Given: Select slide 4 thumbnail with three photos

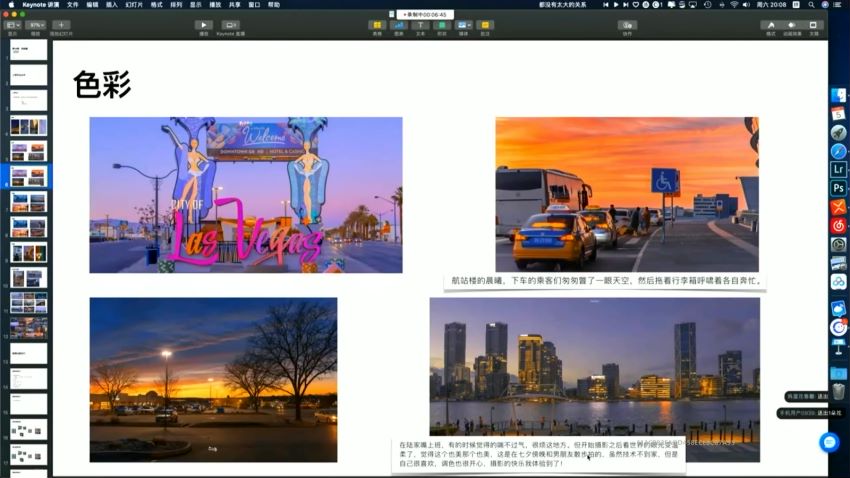Looking at the screenshot, I should 29,126.
